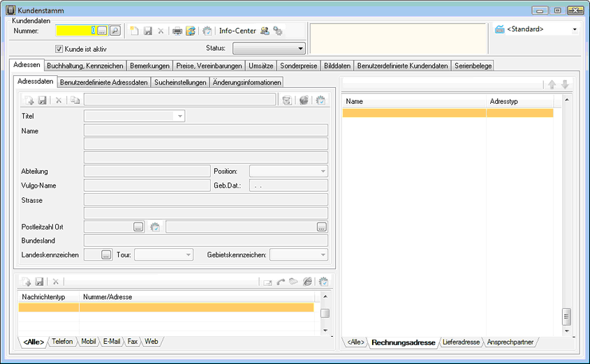Save address icon in address toolbar
Screen dimensions: 590x364
pyautogui.click(x=42, y=100)
